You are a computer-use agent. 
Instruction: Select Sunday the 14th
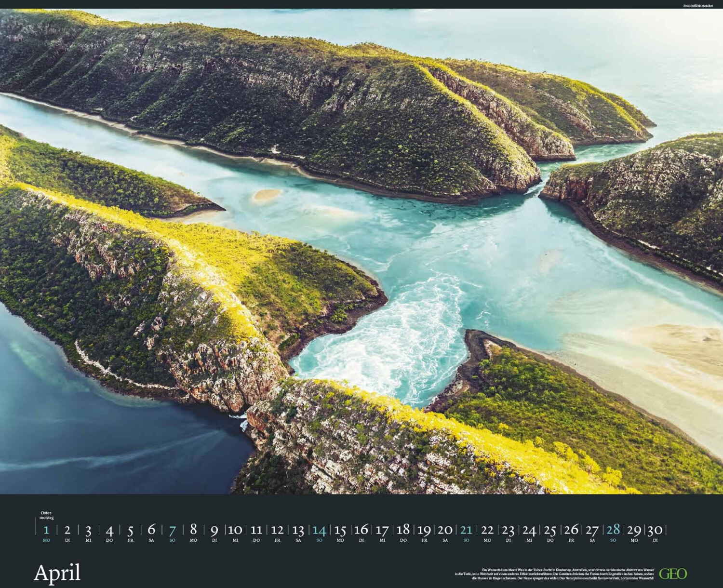pos(319,530)
